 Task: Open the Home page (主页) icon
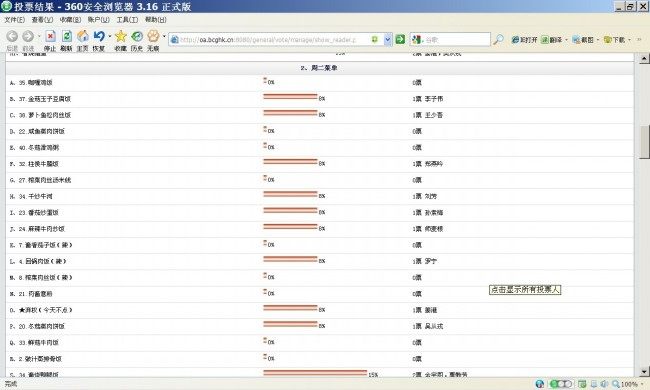click(x=83, y=36)
